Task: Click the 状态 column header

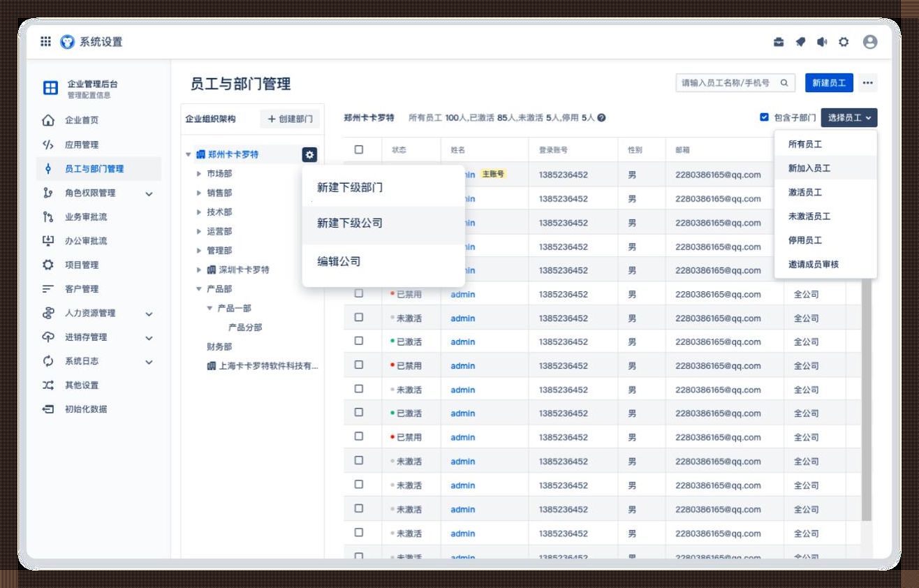Action: point(399,150)
